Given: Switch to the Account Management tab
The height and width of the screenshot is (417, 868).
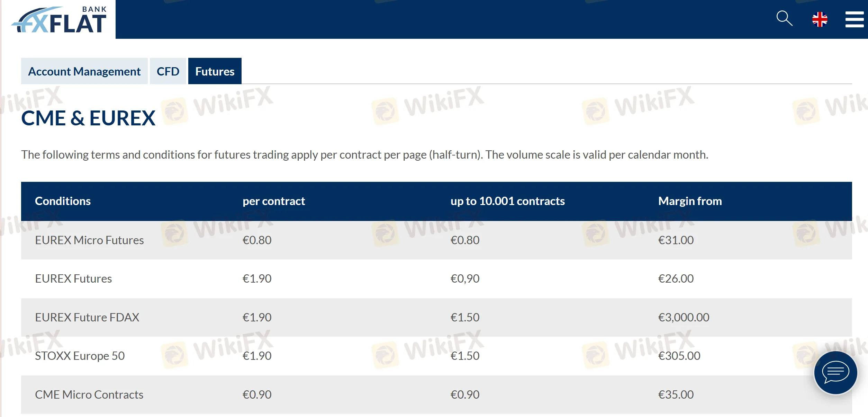Looking at the screenshot, I should (x=84, y=71).
